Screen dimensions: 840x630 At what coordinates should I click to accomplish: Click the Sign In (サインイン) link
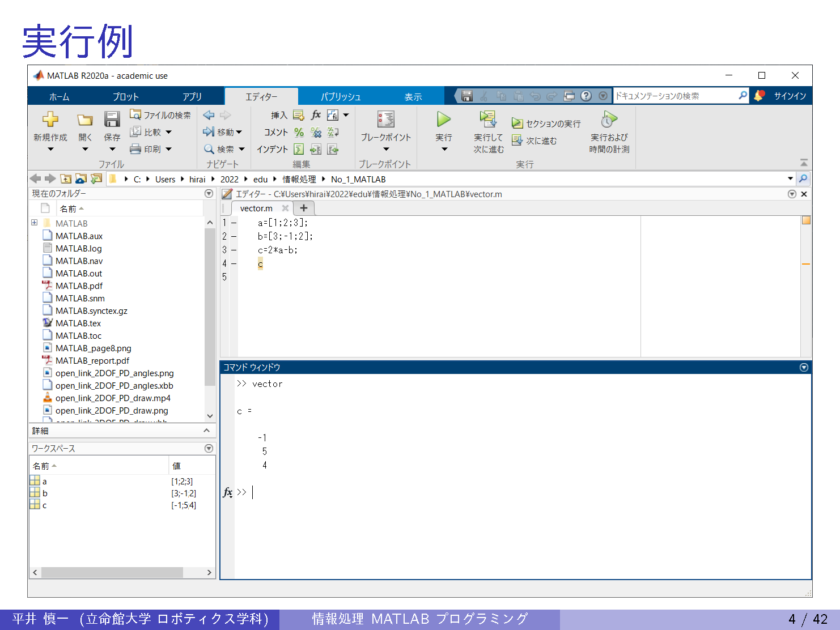click(790, 96)
